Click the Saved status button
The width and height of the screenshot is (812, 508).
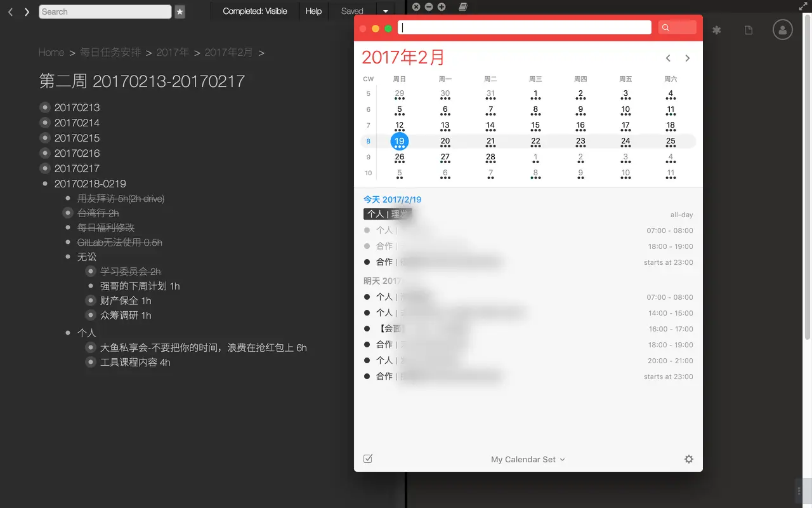click(x=352, y=11)
